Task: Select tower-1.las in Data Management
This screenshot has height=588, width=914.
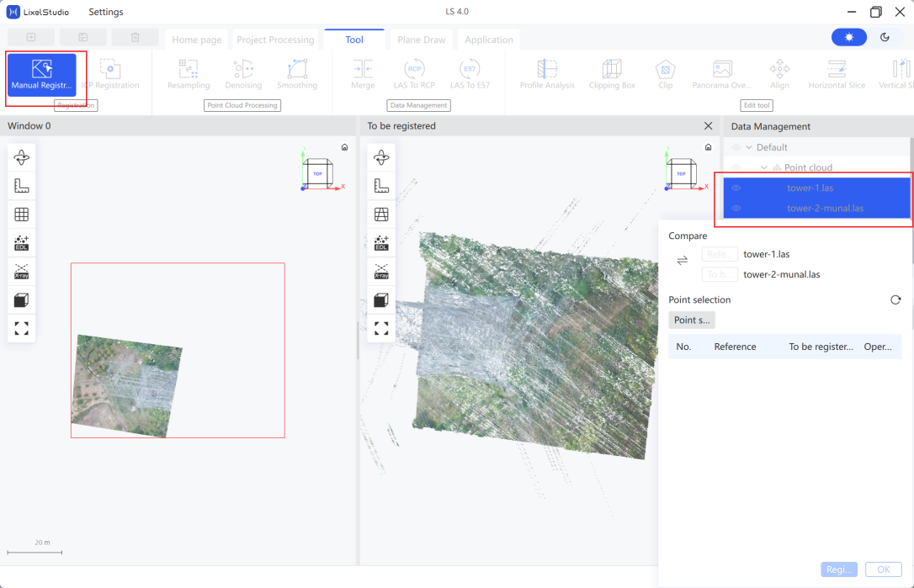Action: click(816, 188)
